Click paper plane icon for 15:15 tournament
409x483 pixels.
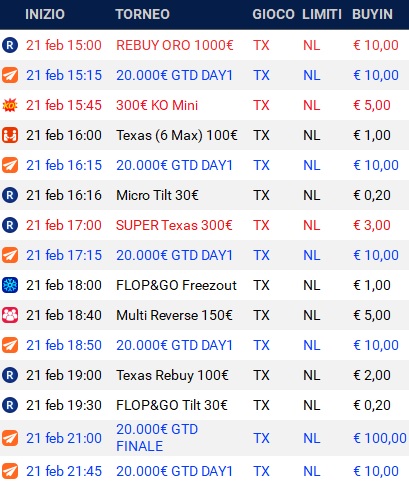click(x=10, y=75)
